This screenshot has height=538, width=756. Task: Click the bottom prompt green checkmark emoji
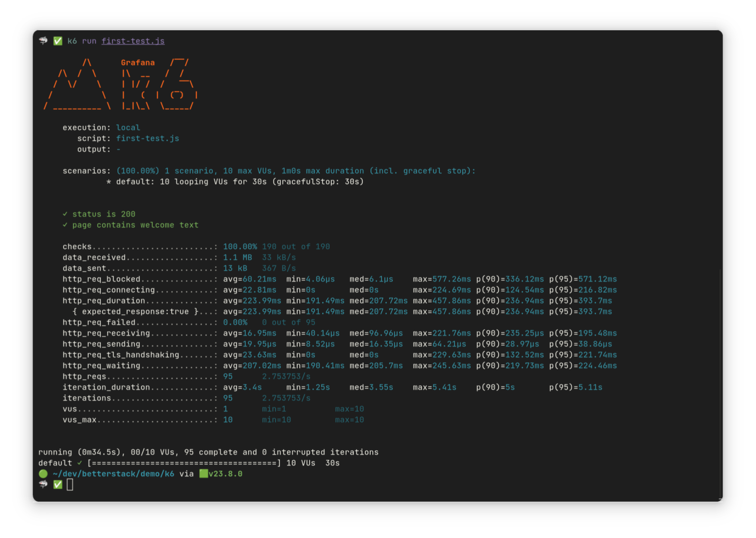pos(58,485)
